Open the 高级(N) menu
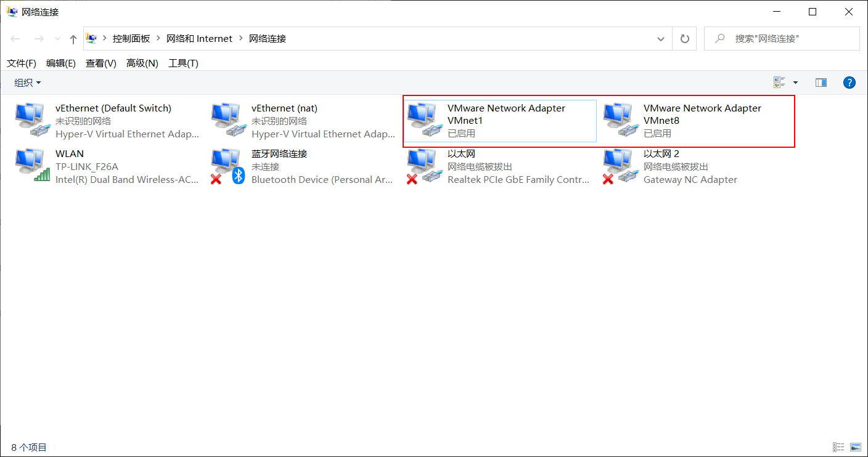 coord(142,63)
